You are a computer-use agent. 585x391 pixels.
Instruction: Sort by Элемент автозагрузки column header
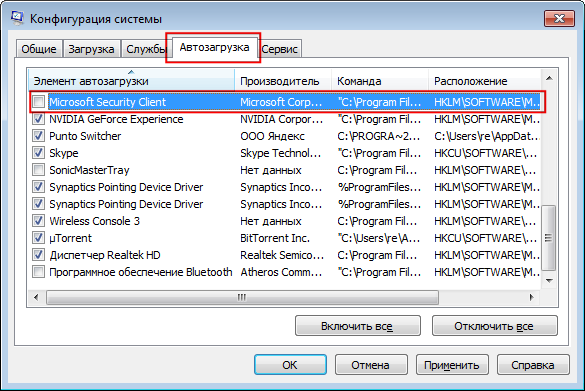click(131, 81)
